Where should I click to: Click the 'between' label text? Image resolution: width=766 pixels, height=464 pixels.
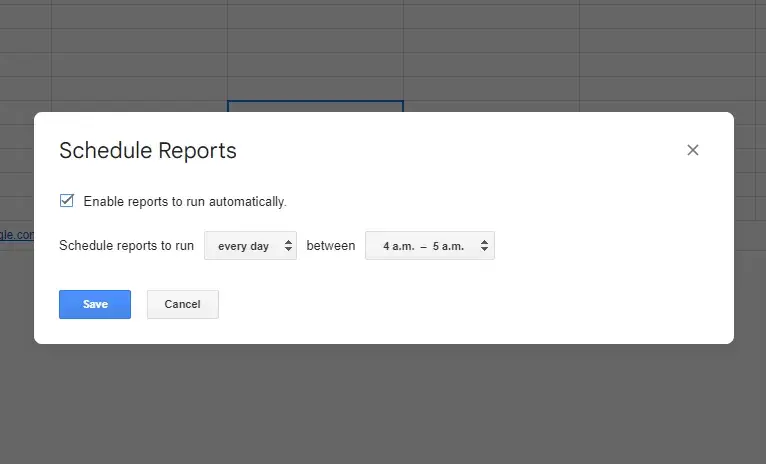330,246
